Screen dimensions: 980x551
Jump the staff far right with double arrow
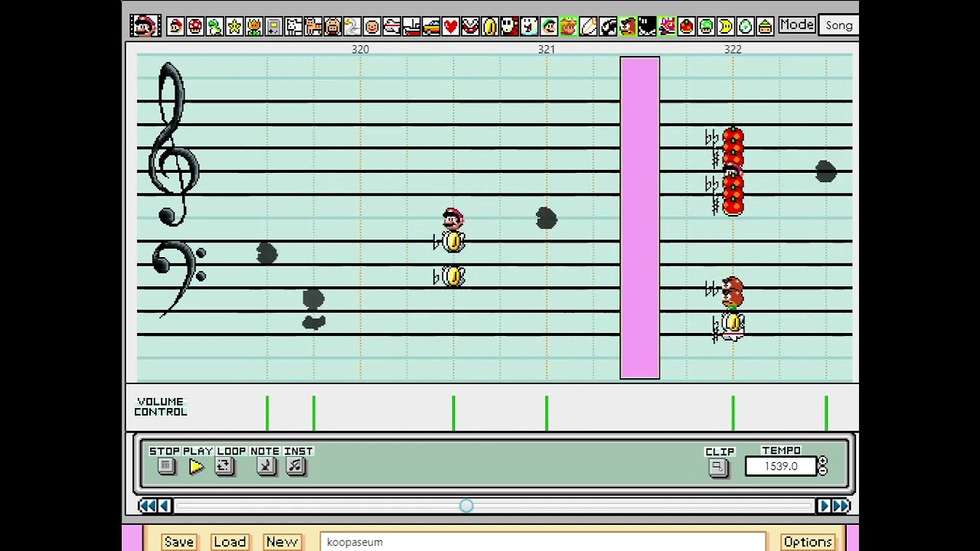pos(841,506)
